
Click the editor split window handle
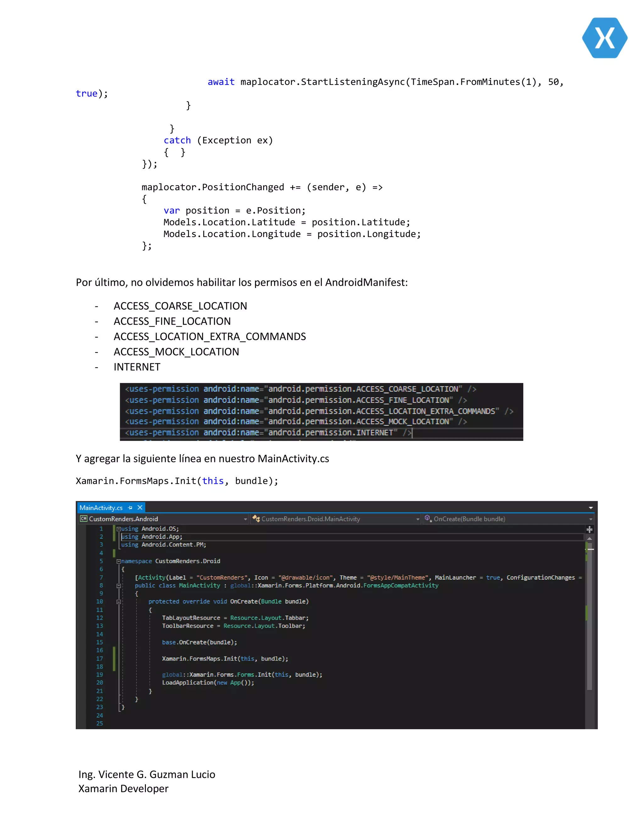click(590, 529)
